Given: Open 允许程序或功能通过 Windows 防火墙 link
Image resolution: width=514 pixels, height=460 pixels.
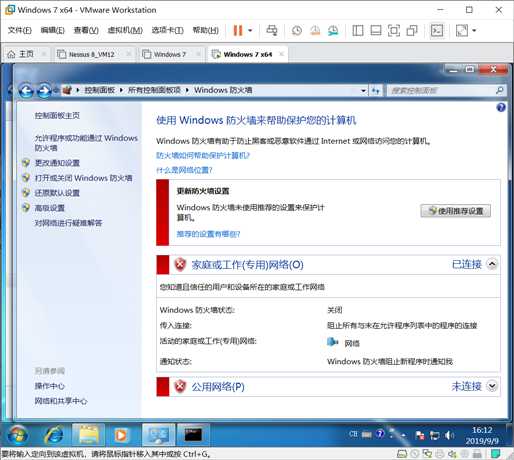Looking at the screenshot, I should [86, 143].
